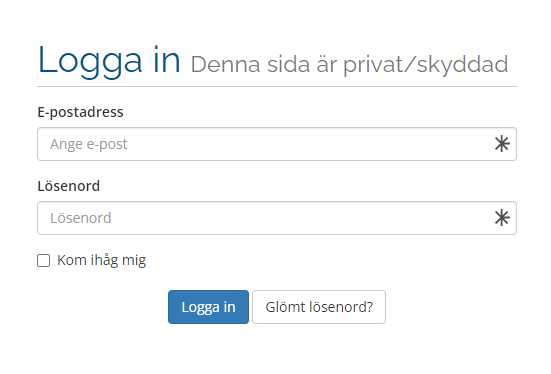Click the Kom ihåg mig label text
The height and width of the screenshot is (374, 551).
(x=102, y=260)
